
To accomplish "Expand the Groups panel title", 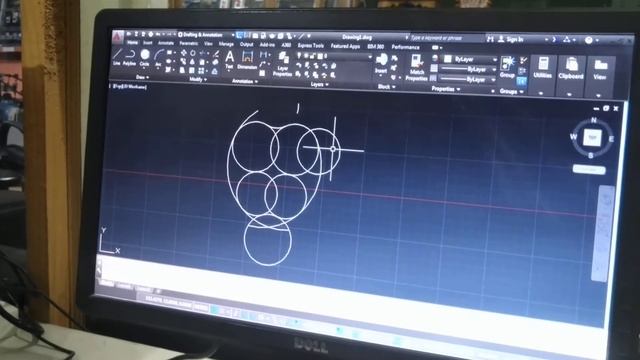I will [x=511, y=91].
